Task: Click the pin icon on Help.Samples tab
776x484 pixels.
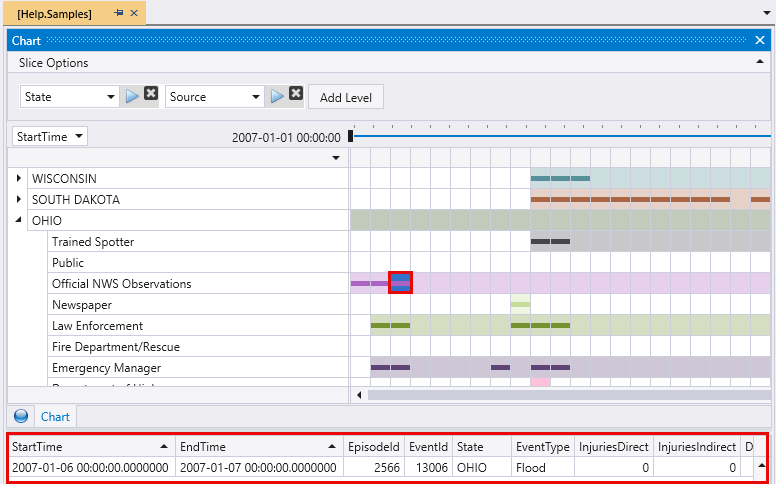Action: tap(119, 13)
